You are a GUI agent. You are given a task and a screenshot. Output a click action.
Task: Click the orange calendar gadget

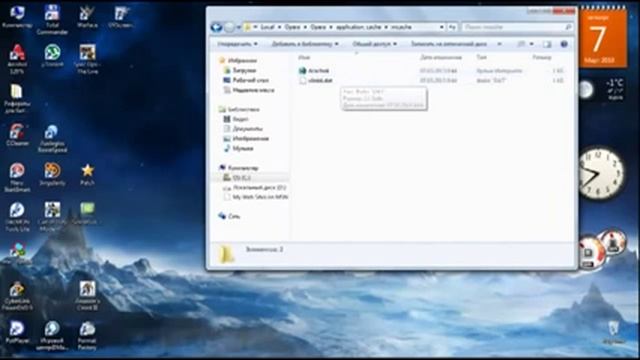(x=603, y=38)
